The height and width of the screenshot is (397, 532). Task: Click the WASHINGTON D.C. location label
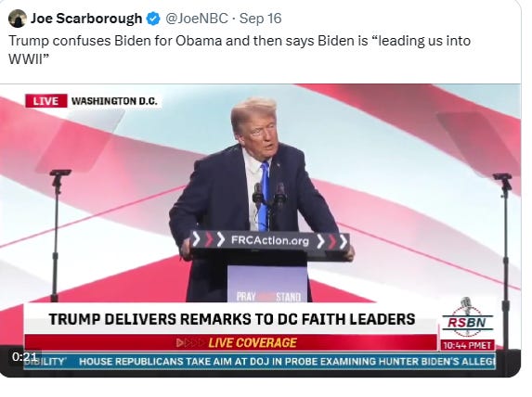coord(114,101)
